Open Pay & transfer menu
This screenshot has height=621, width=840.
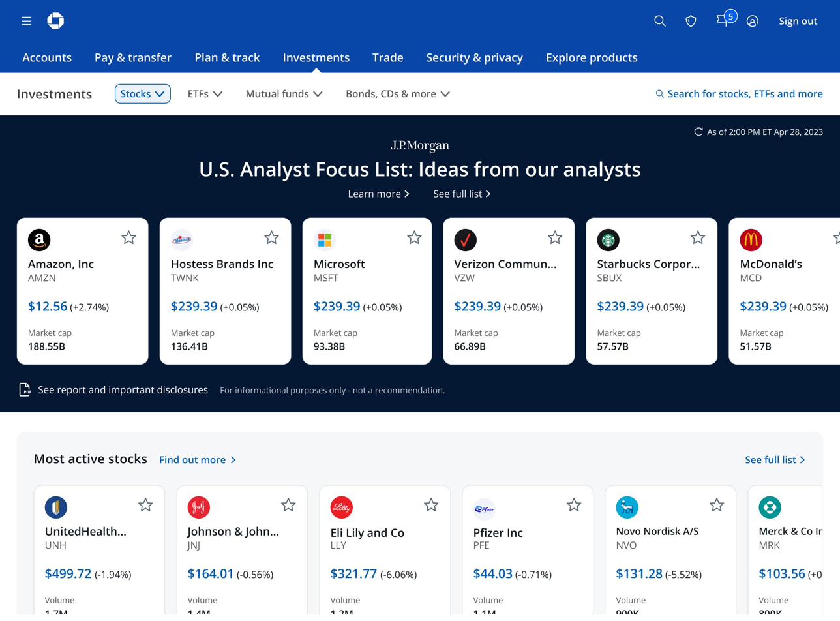133,57
